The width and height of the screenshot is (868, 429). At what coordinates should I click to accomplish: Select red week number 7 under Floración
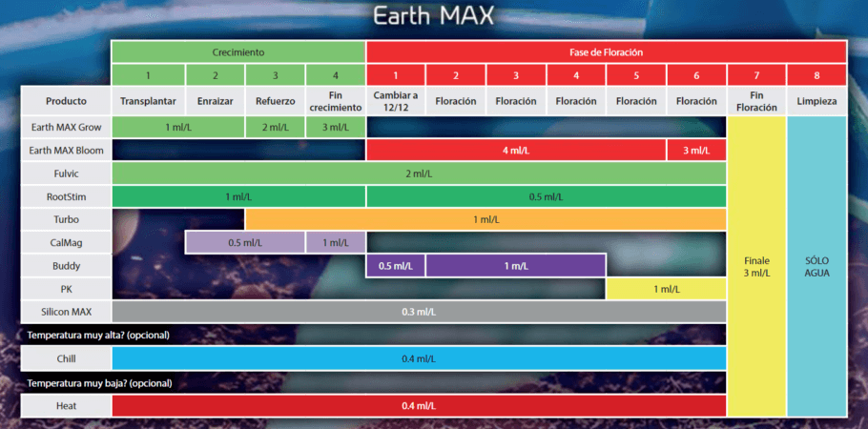pos(756,75)
